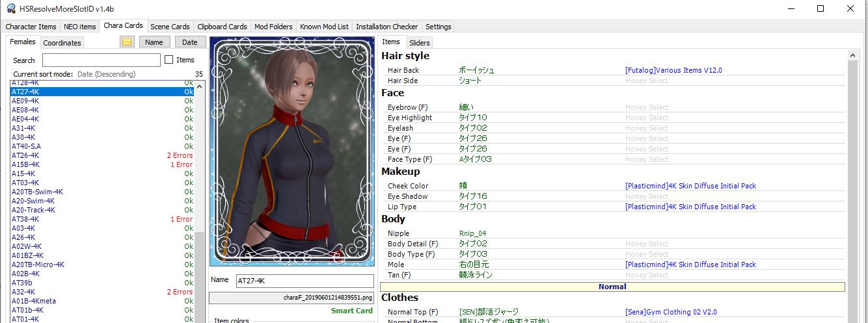Select AT38-4K card entry
The width and height of the screenshot is (868, 323).
click(103, 219)
